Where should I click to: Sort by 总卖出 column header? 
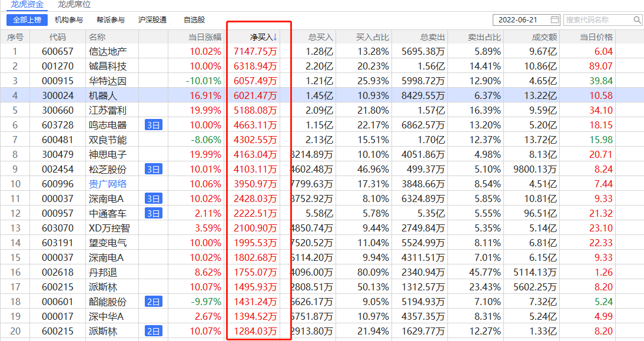coord(433,37)
